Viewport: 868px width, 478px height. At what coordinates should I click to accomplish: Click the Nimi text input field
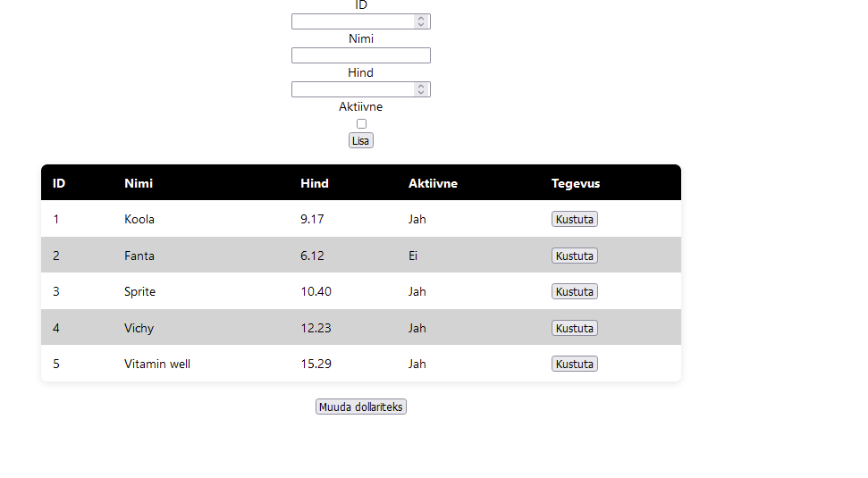point(361,55)
